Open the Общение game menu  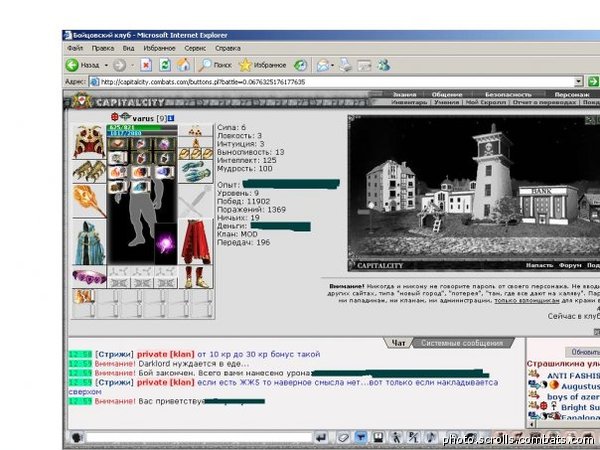click(x=447, y=95)
